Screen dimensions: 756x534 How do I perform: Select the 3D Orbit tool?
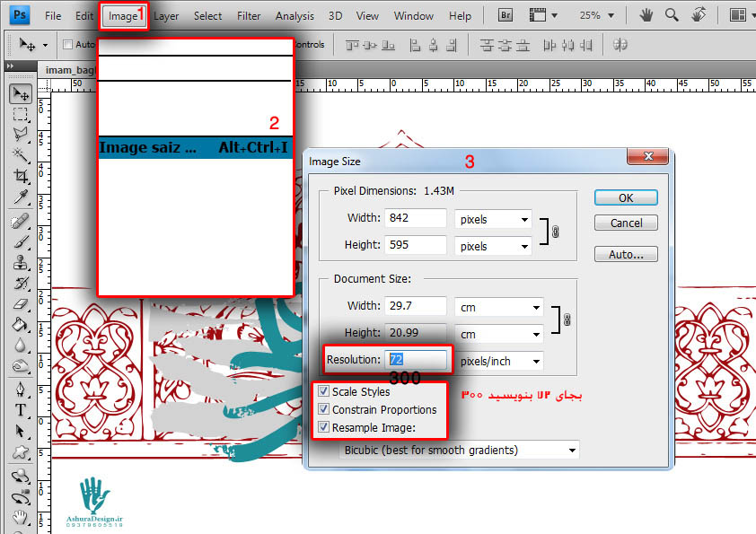pos(21,497)
